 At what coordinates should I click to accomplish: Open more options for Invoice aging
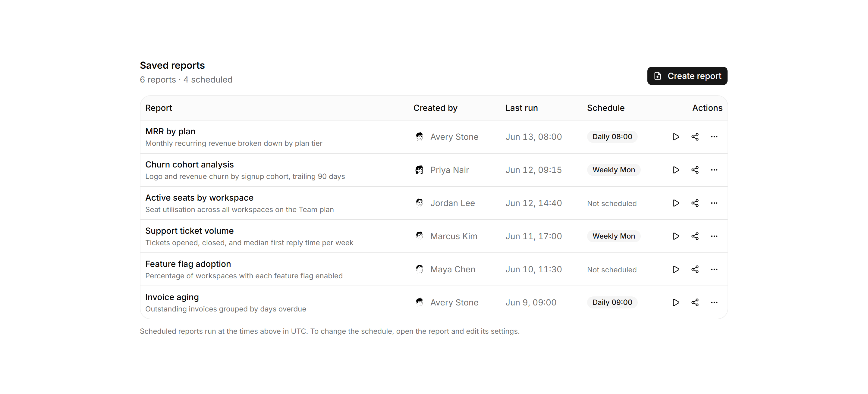coord(714,302)
